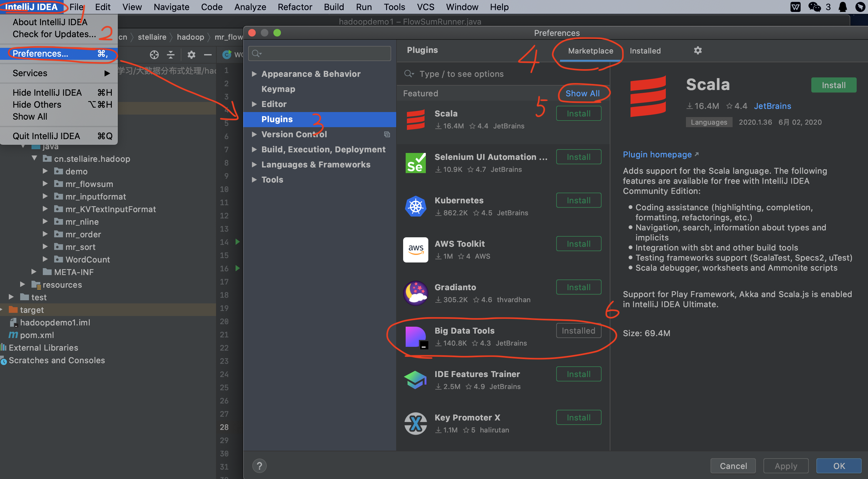Expand the Appearance & Behavior settings section
868x479 pixels.
tap(255, 74)
